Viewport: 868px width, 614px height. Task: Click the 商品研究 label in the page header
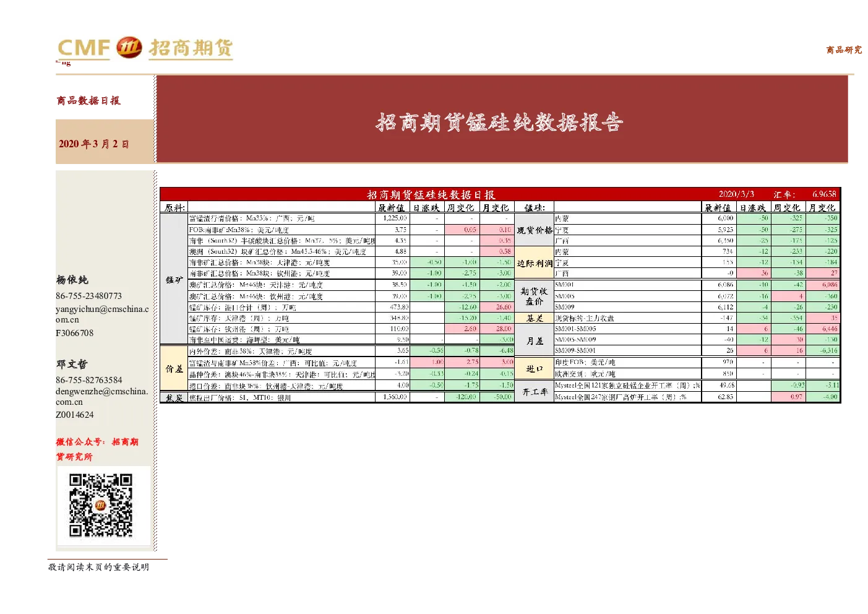pos(844,50)
